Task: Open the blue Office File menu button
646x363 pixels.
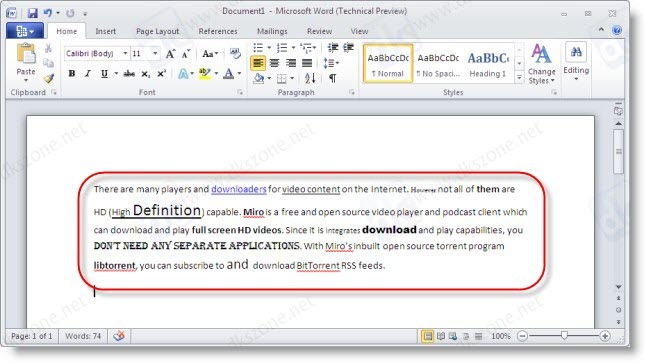Action: coord(25,31)
